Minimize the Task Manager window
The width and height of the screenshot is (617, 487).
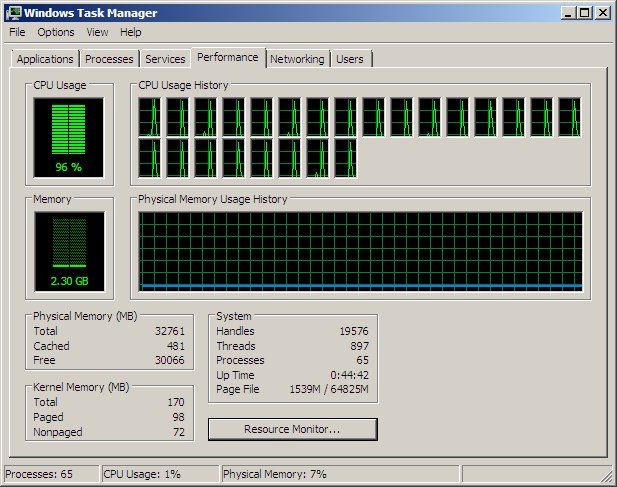(x=568, y=13)
